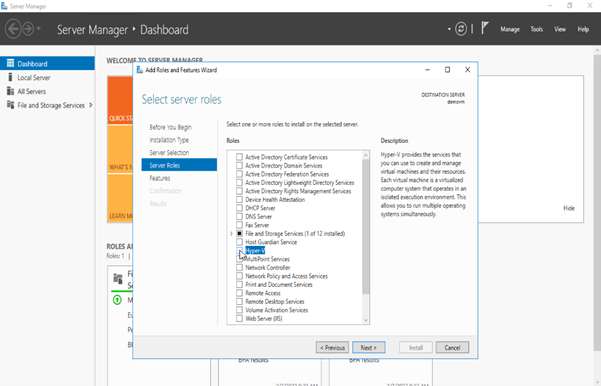Hide the welcome tile via Hide link
This screenshot has height=386, width=601.
click(569, 208)
